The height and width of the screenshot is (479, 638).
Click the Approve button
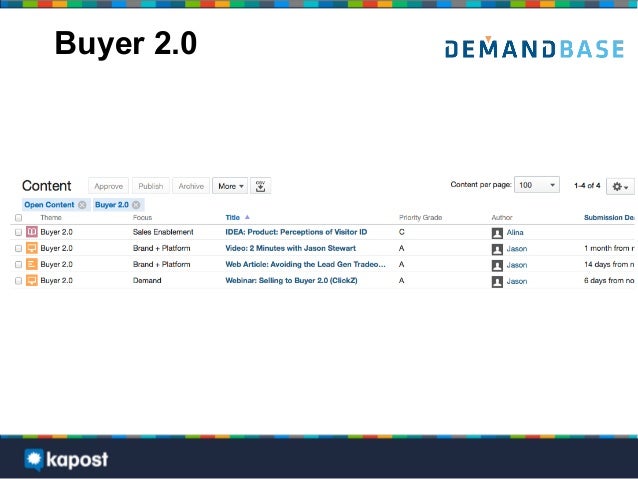click(x=108, y=186)
